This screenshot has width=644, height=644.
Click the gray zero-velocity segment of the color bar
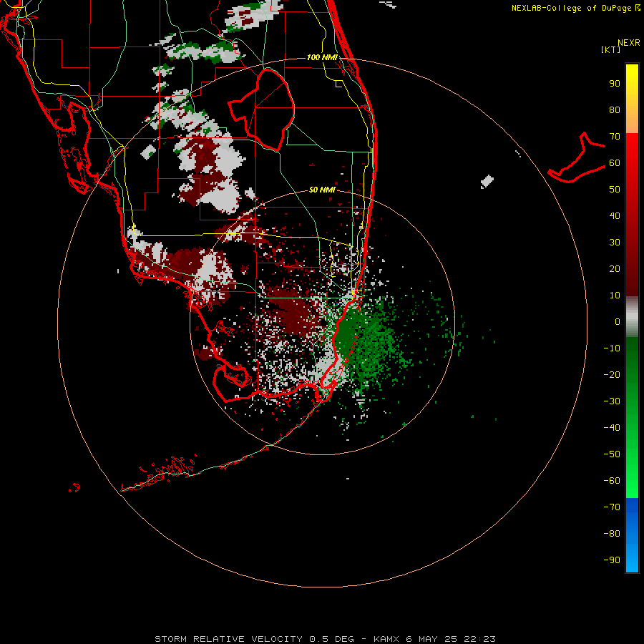632,317
